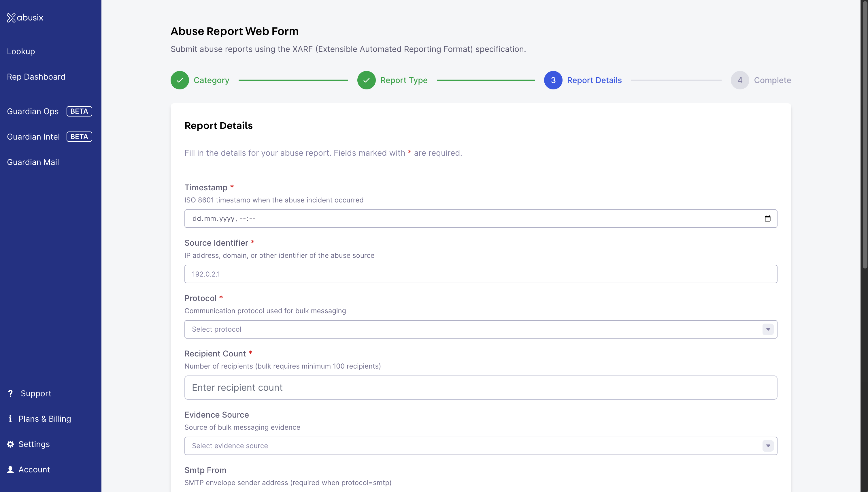Click the step 3 Report Details circle
Screen dimensions: 868x492
tap(553, 80)
